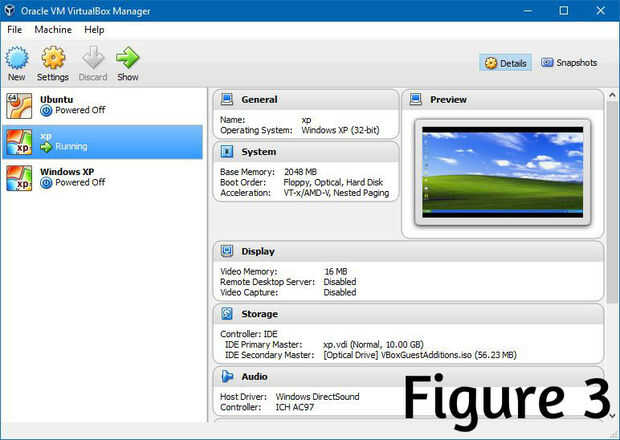Click 'VT-x/AMD-V, Nested Paging' acceleration text
The height and width of the screenshot is (440, 620).
[x=336, y=193]
